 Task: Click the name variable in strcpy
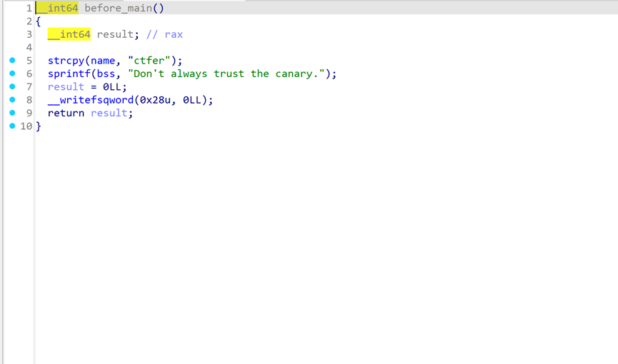coord(103,61)
